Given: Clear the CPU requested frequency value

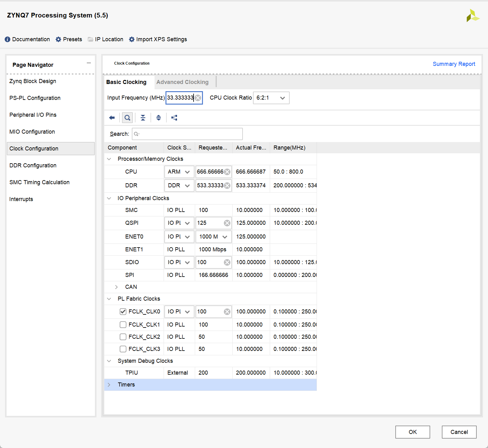Looking at the screenshot, I should tap(227, 172).
